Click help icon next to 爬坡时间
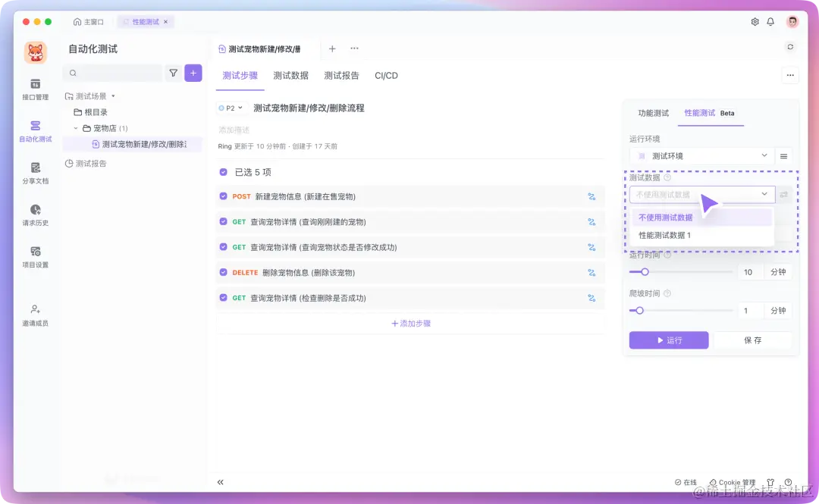This screenshot has width=819, height=504. [x=667, y=293]
